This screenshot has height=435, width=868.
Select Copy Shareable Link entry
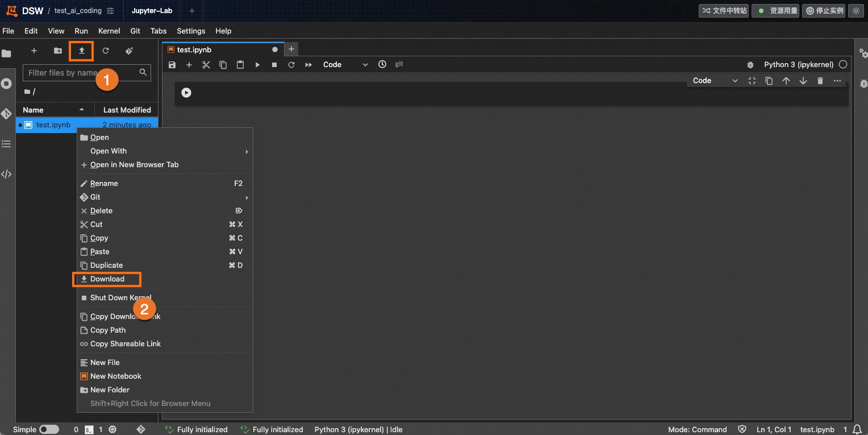pyautogui.click(x=165, y=344)
